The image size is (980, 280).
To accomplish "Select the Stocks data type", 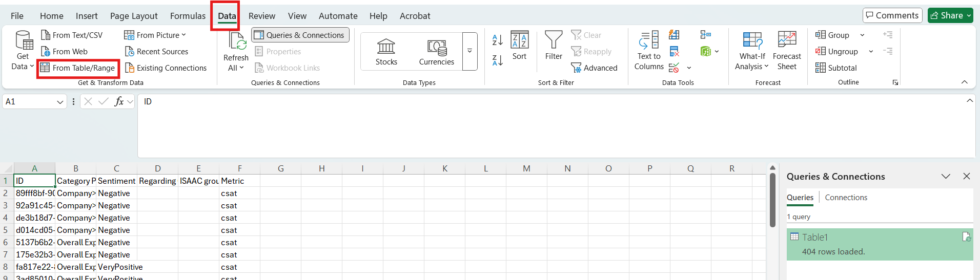I will pos(386,52).
